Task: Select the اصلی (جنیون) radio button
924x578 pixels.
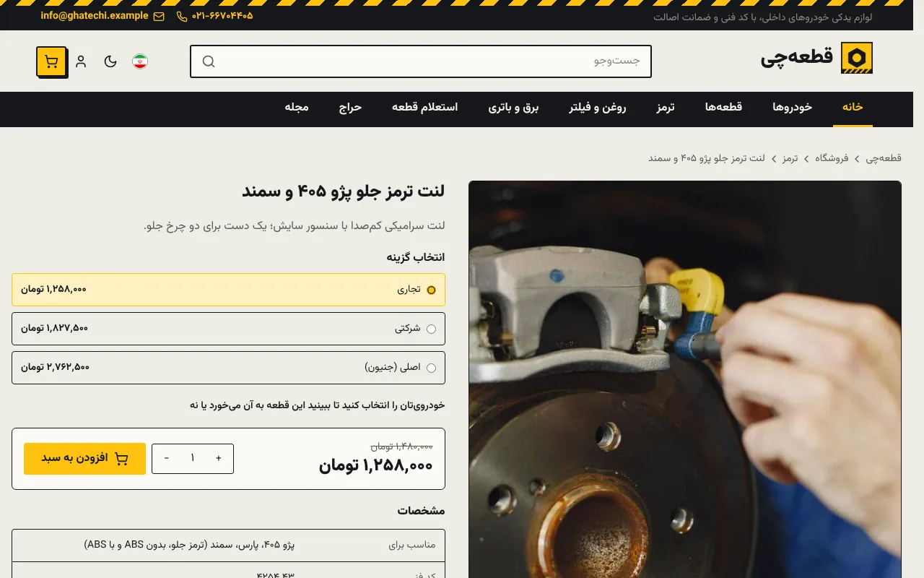Action: tap(432, 368)
